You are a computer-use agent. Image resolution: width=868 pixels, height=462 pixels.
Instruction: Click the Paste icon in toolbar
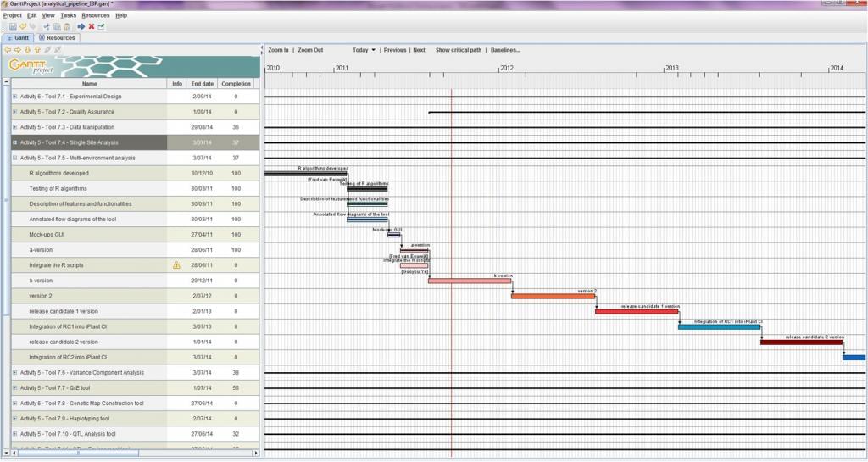67,26
